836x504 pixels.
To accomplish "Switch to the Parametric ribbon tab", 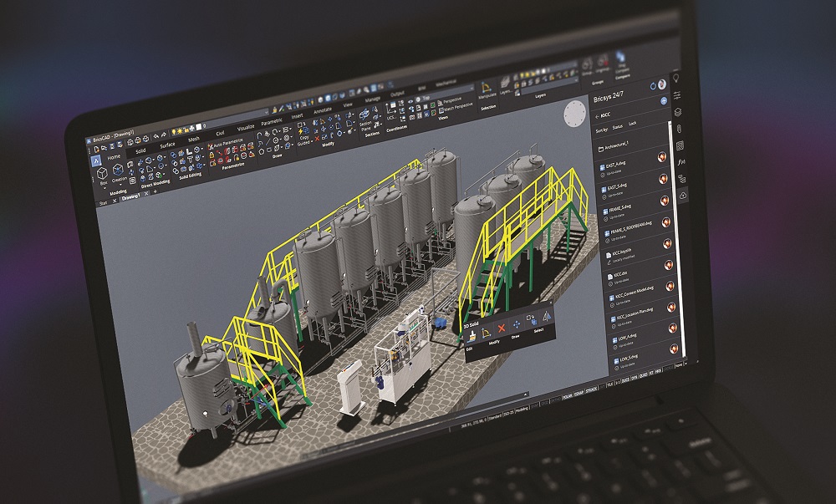I will click(x=272, y=122).
